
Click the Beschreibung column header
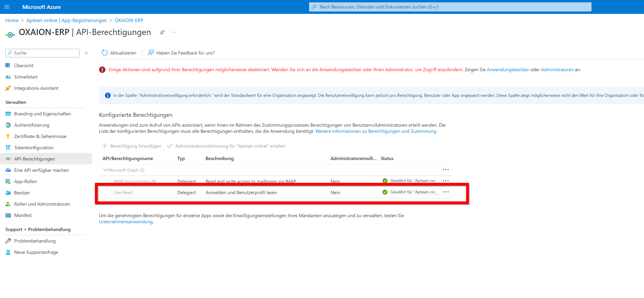coord(220,158)
